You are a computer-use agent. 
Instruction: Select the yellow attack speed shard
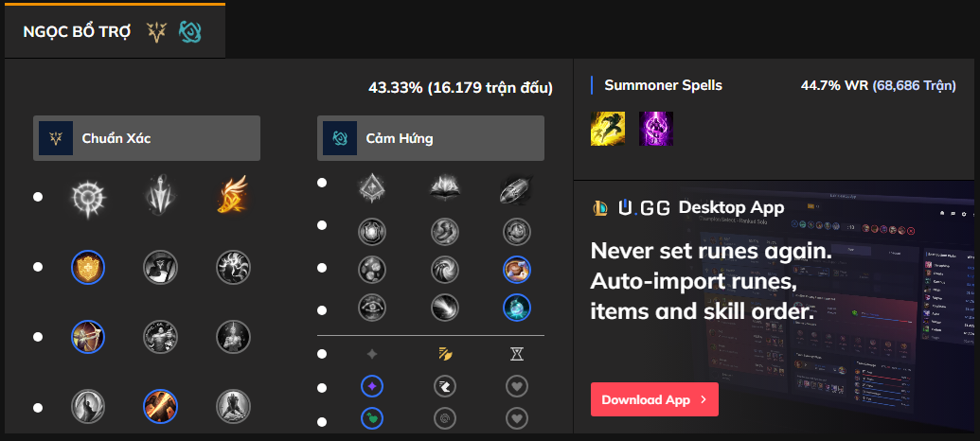coord(444,354)
